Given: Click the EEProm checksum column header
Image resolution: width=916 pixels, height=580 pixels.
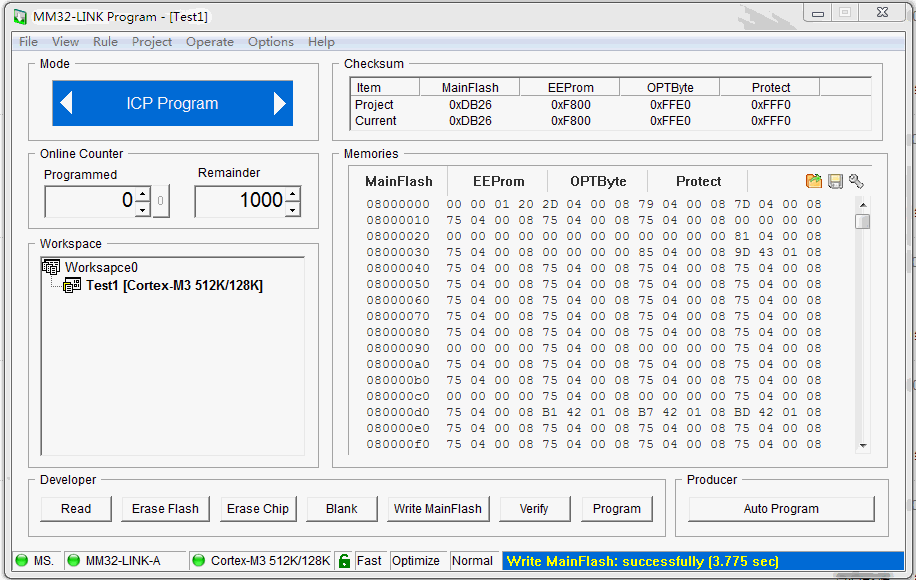Looking at the screenshot, I should coord(570,88).
